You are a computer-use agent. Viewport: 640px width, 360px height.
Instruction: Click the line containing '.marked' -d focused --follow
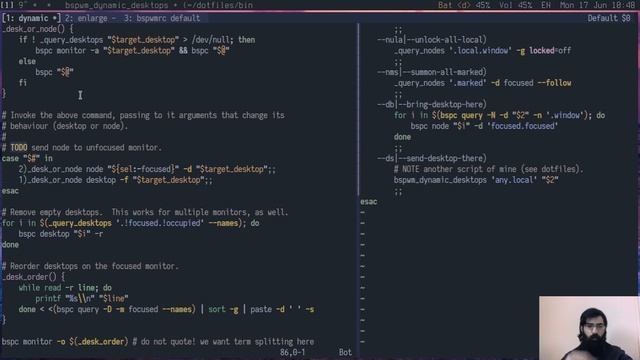click(x=482, y=83)
